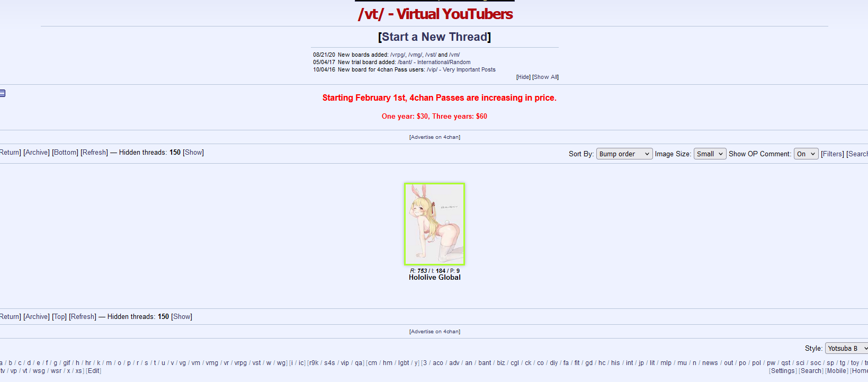This screenshot has height=382, width=868.
Task: Switch to the Mobile site link
Action: (837, 371)
